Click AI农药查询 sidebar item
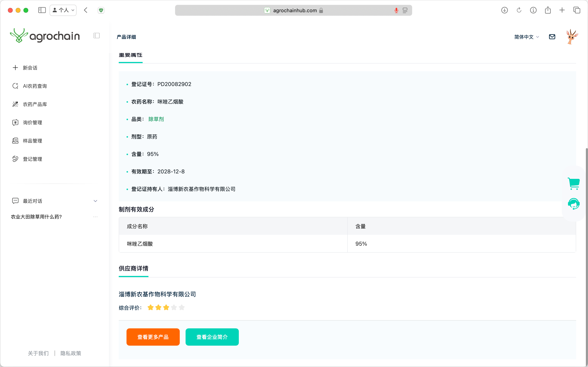The image size is (588, 367). 35,86
